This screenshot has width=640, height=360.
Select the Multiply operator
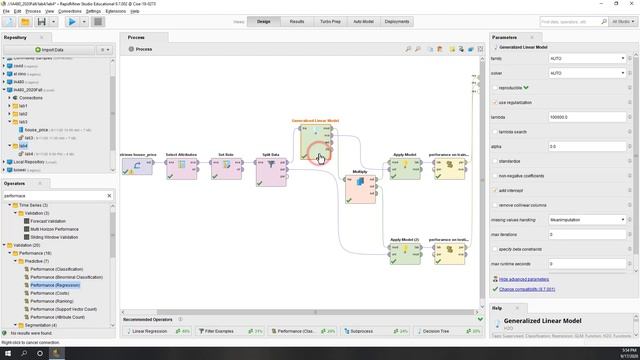click(360, 189)
